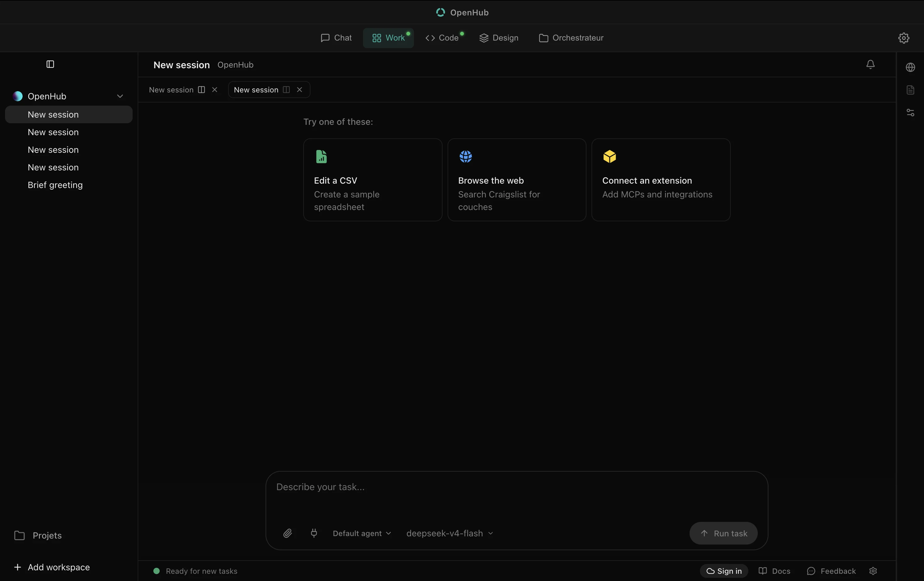Switch to the Work tab
Screen dimensions: 924x581
click(388, 38)
